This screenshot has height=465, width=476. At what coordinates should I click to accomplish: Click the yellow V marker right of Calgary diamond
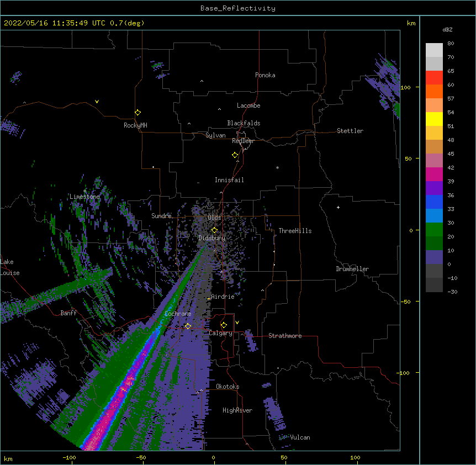point(237,323)
